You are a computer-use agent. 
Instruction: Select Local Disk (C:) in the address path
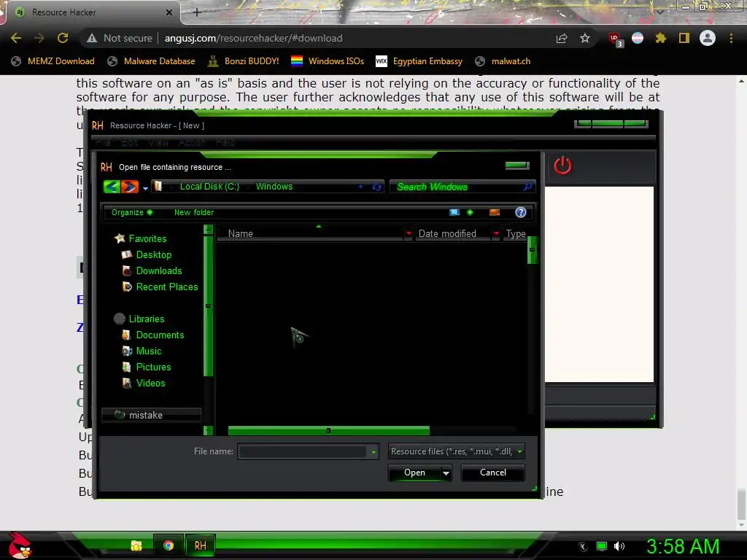tap(209, 186)
